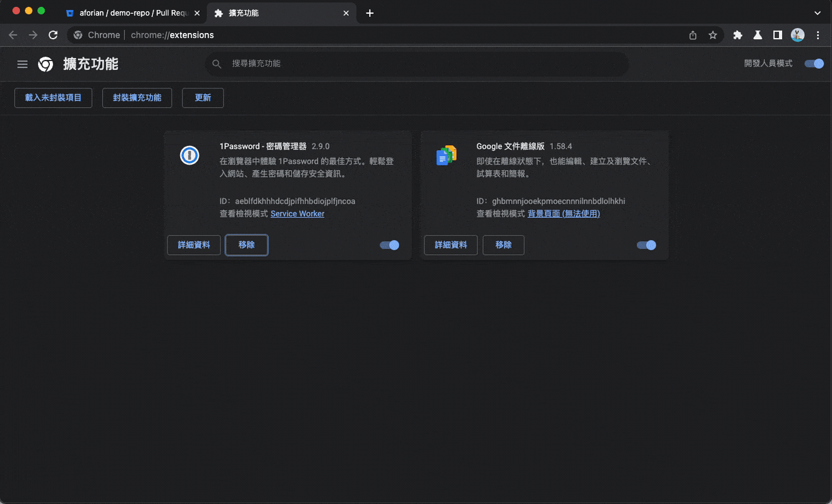Expand the tab search chevron

click(x=818, y=13)
